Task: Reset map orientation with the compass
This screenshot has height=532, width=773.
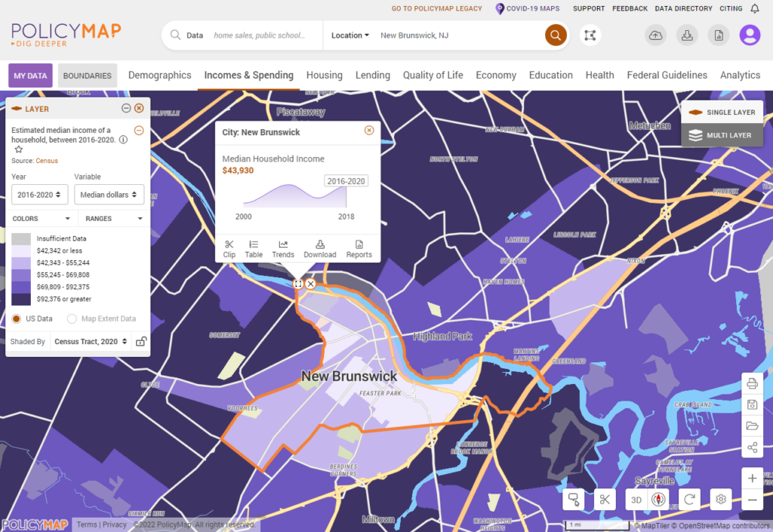Action: pyautogui.click(x=658, y=500)
